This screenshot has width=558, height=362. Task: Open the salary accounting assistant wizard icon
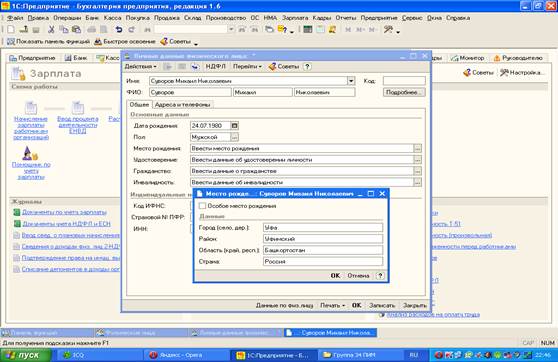pyautogui.click(x=31, y=153)
